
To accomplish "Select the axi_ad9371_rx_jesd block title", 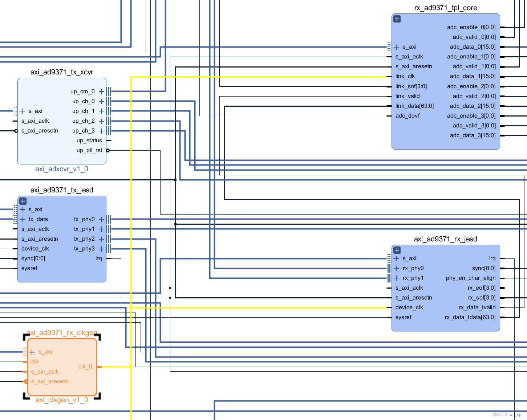I will 446,239.
